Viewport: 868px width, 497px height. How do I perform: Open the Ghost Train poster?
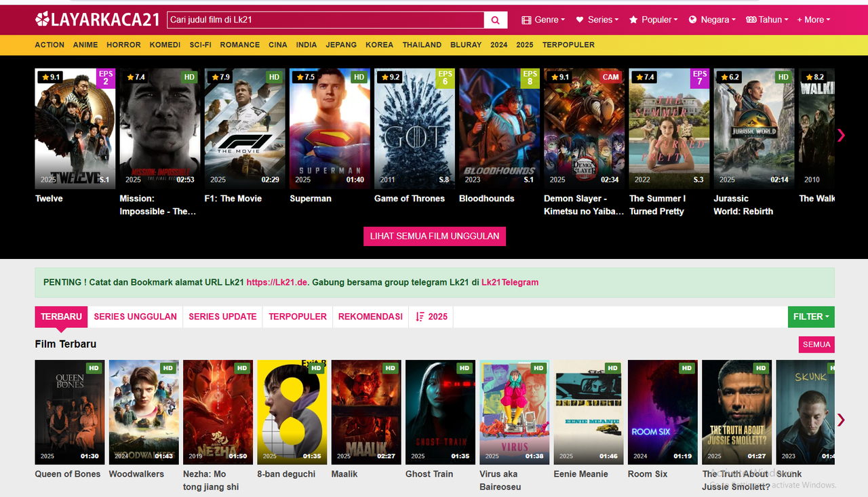click(440, 412)
